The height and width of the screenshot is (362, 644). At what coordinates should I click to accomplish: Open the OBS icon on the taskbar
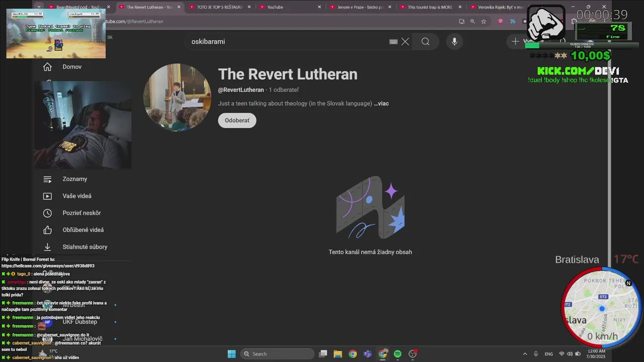(413, 354)
